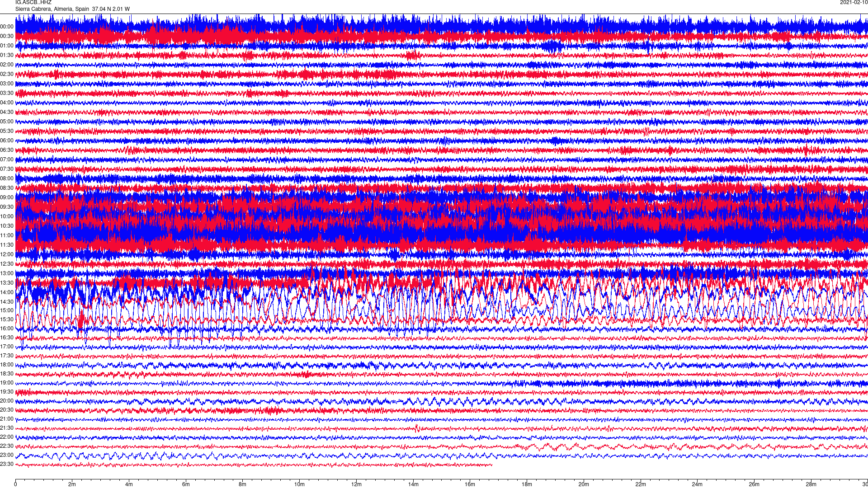The height and width of the screenshot is (488, 868).
Task: Choose the 05:00 row label
Action: coord(7,122)
